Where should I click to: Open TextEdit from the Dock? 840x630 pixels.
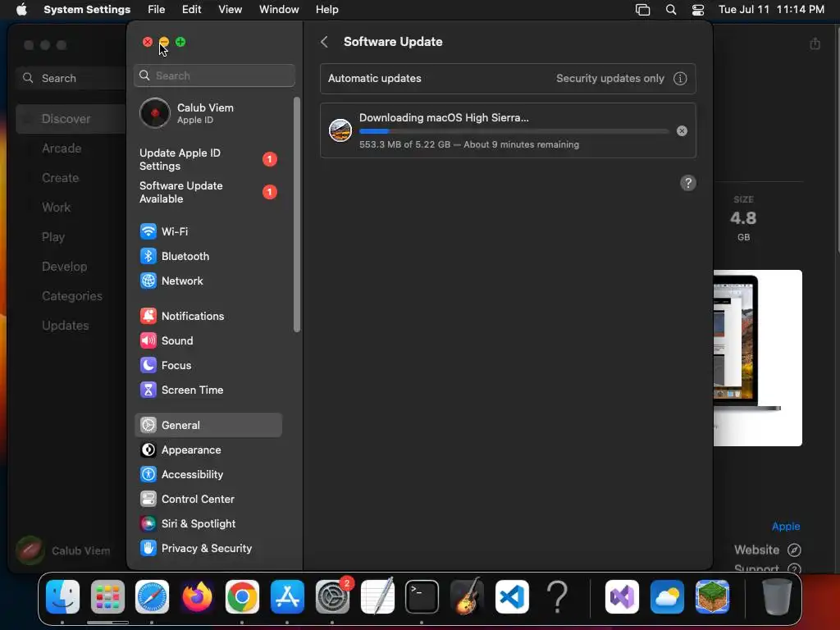[377, 597]
